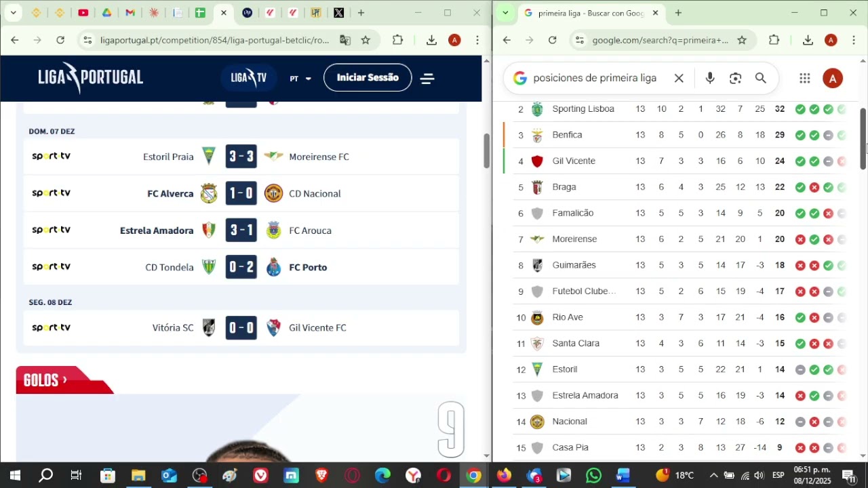Image resolution: width=868 pixels, height=488 pixels.
Task: Click the Google search magnifier button
Action: 761,78
